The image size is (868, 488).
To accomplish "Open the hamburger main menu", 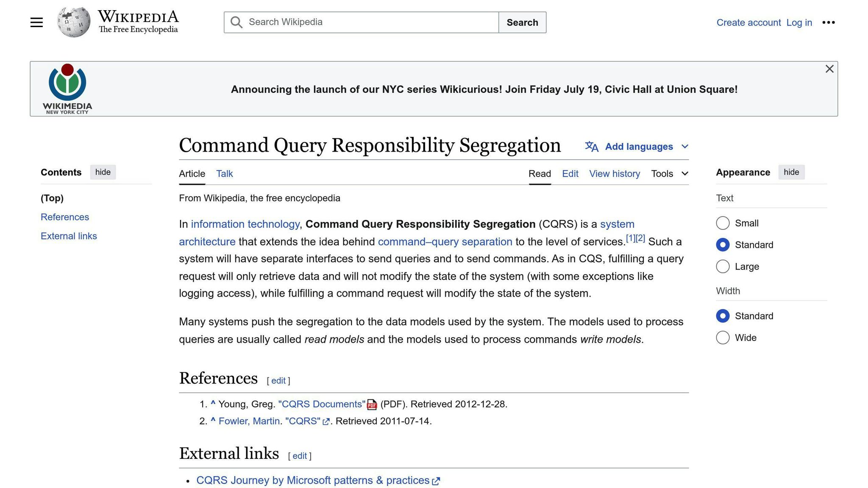I will coord(36,22).
